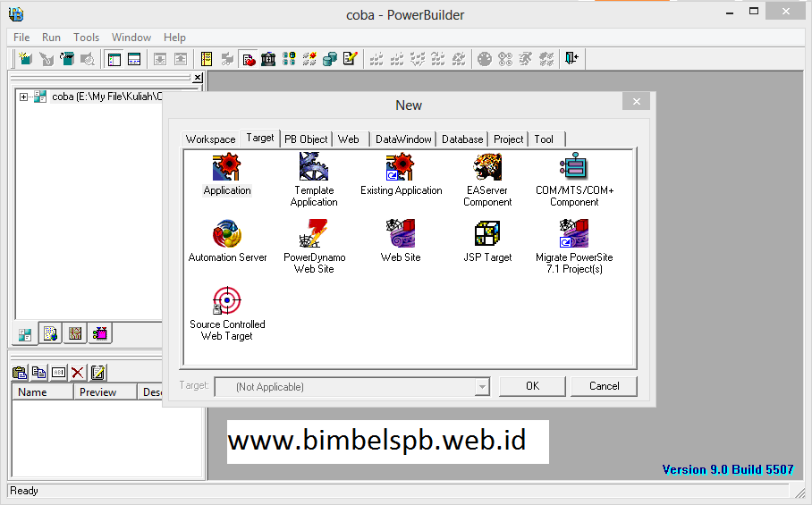
Task: Open the To-Do List notepad icon
Action: pyautogui.click(x=207, y=59)
